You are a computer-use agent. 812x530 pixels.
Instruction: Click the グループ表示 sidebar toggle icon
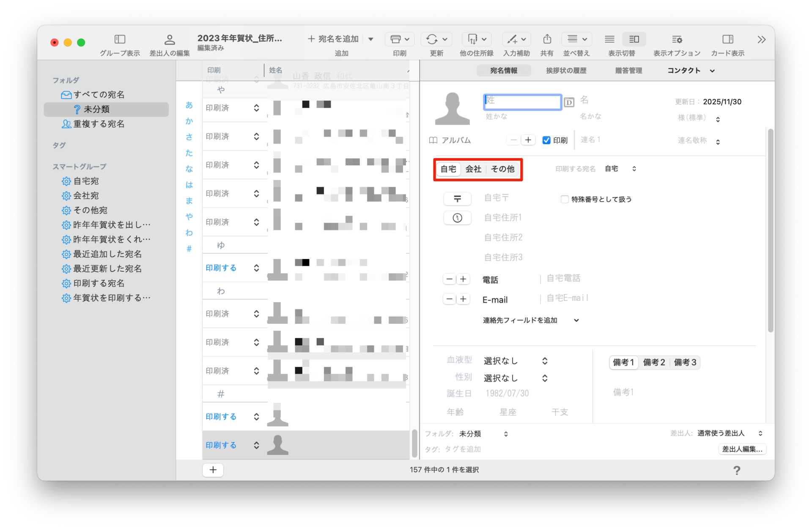click(120, 39)
